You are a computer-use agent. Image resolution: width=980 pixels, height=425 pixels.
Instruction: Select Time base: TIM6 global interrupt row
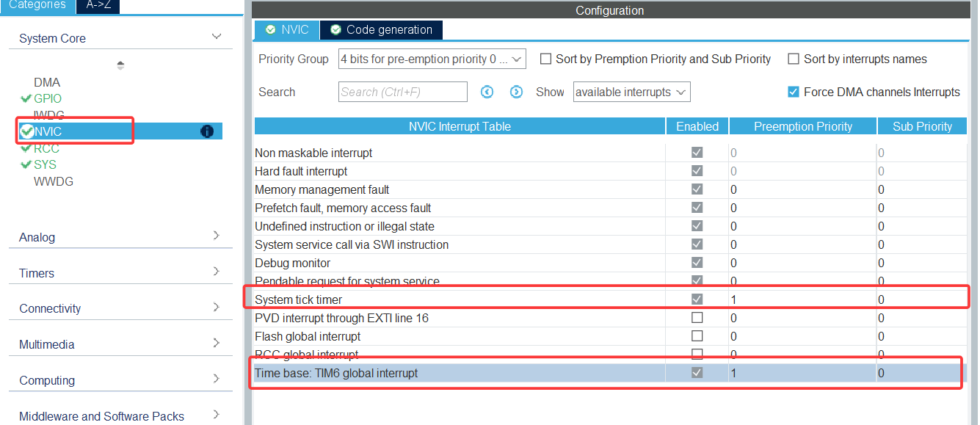click(x=610, y=373)
